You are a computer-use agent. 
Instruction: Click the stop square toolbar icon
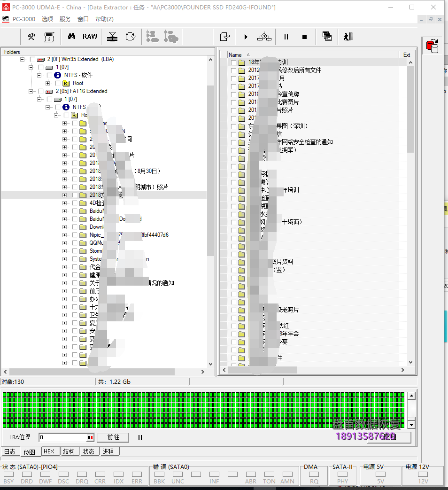[x=304, y=37]
